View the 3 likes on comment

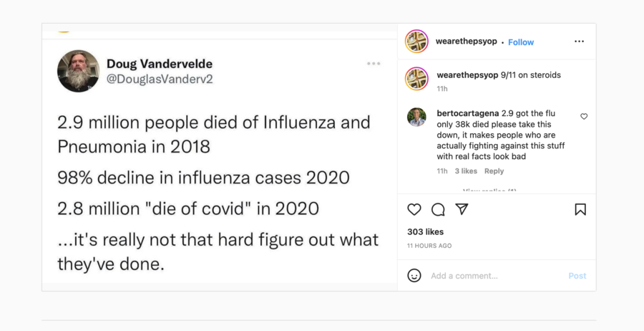(x=466, y=171)
